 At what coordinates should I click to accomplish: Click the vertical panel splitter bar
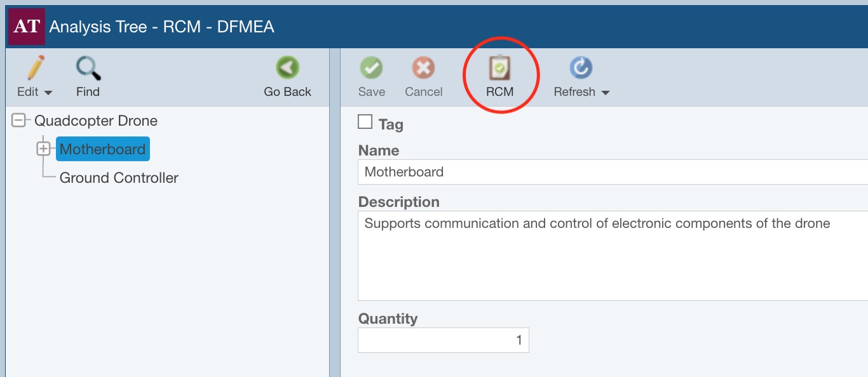click(335, 241)
